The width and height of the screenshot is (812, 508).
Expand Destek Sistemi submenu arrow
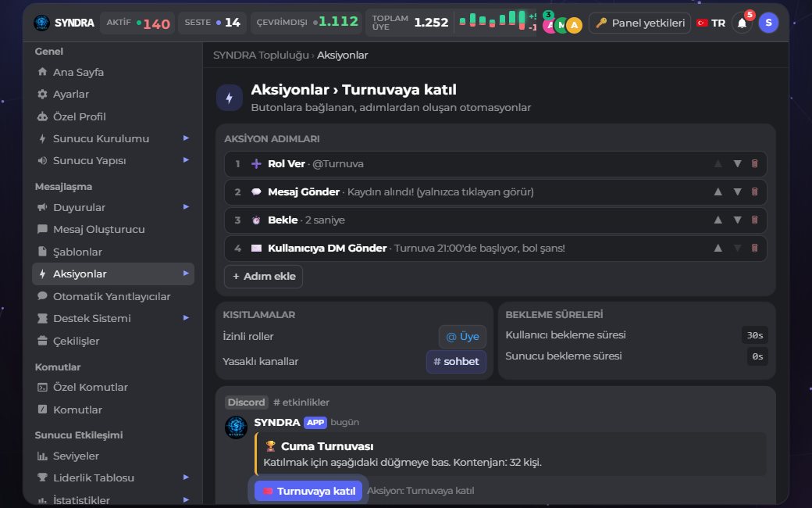tap(186, 318)
